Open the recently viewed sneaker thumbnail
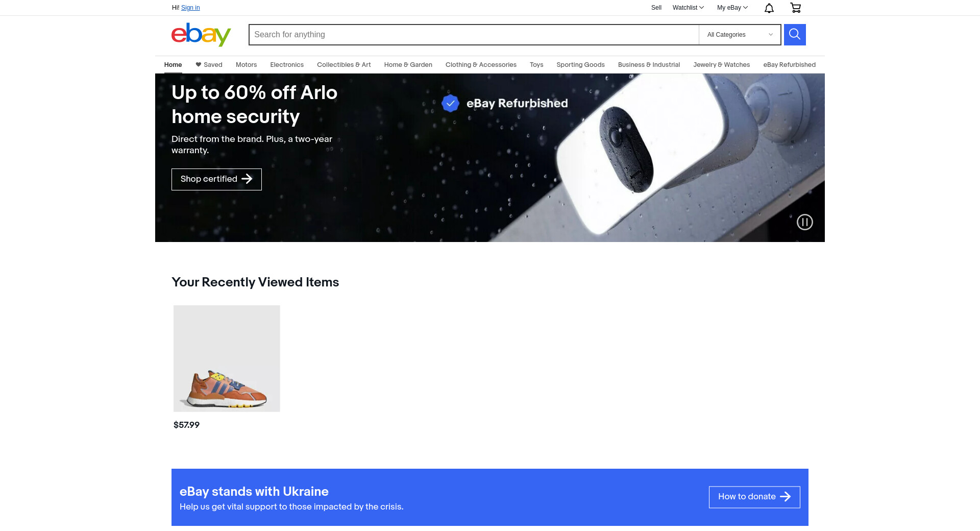Image resolution: width=980 pixels, height=531 pixels. pyautogui.click(x=227, y=358)
